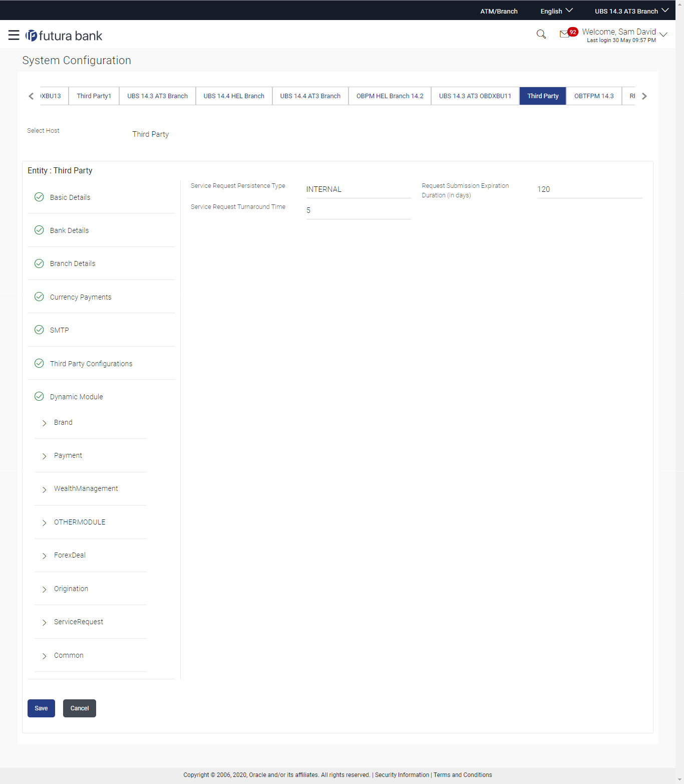Expand the ServiceRequest chevron
Image resolution: width=684 pixels, height=784 pixels.
point(44,623)
